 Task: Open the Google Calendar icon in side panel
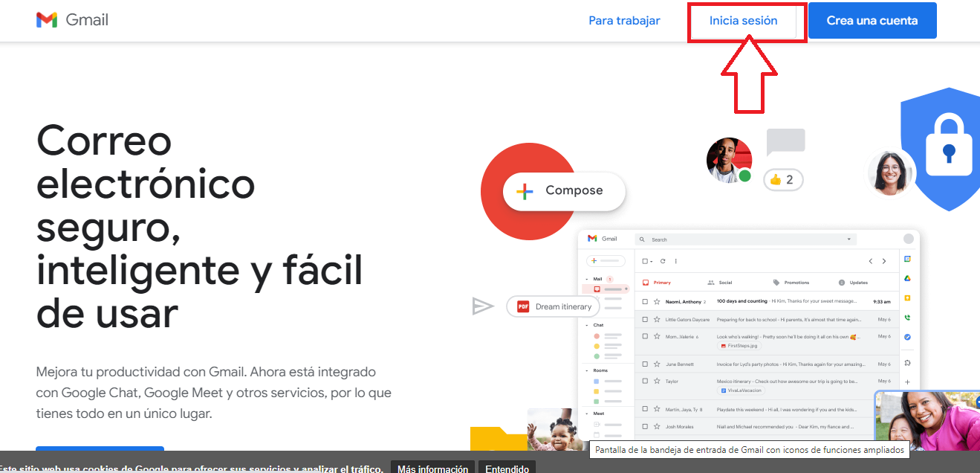(907, 260)
